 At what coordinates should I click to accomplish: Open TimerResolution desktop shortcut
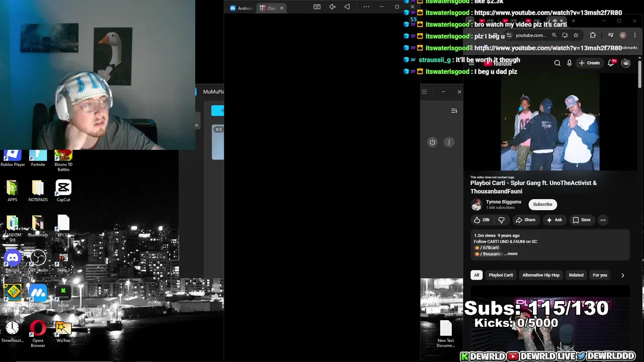click(x=13, y=332)
